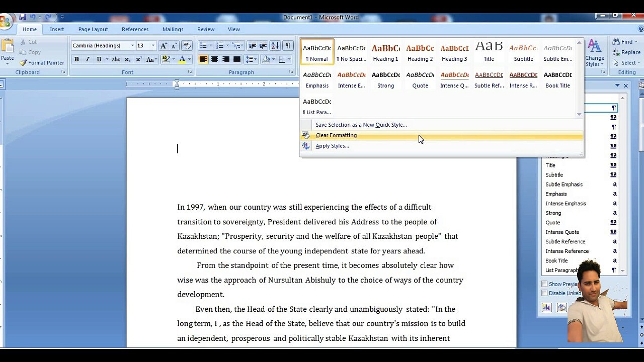The width and height of the screenshot is (644, 362).
Task: Center align the paragraph
Action: click(214, 59)
